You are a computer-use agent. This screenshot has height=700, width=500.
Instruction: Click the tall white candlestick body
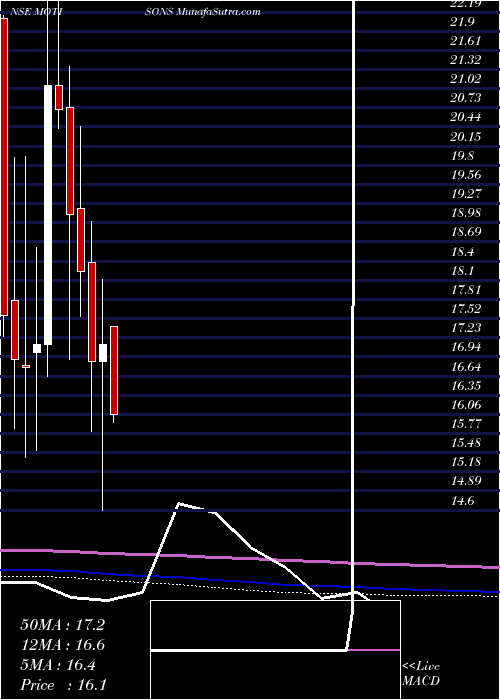[x=48, y=215]
